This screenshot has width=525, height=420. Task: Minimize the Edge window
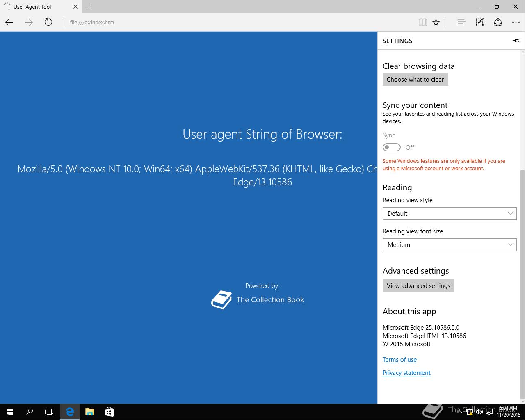point(478,7)
